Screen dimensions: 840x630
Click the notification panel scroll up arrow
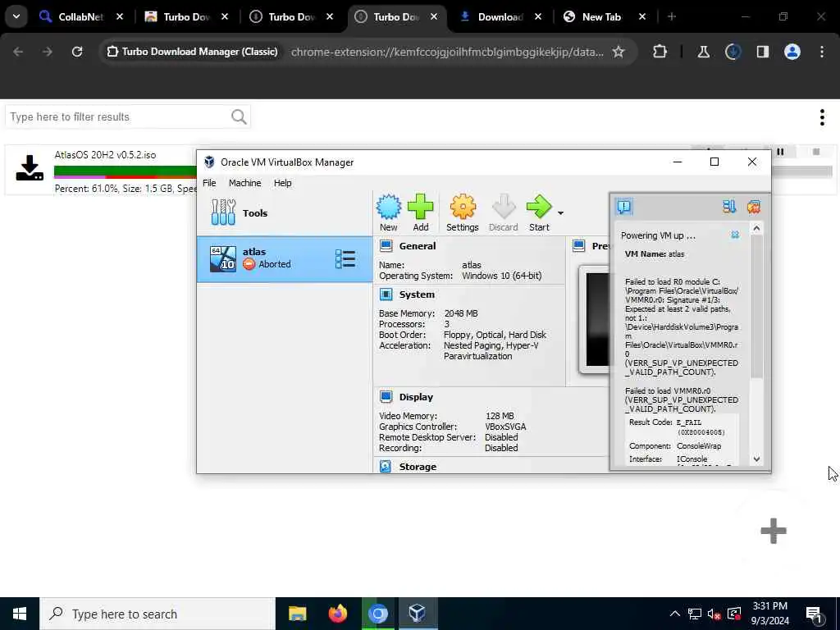(x=756, y=228)
